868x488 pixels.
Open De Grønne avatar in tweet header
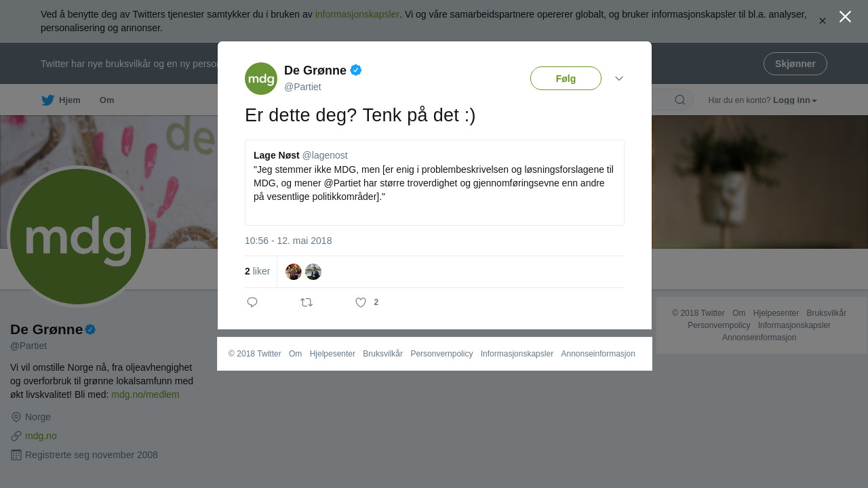[x=261, y=79]
